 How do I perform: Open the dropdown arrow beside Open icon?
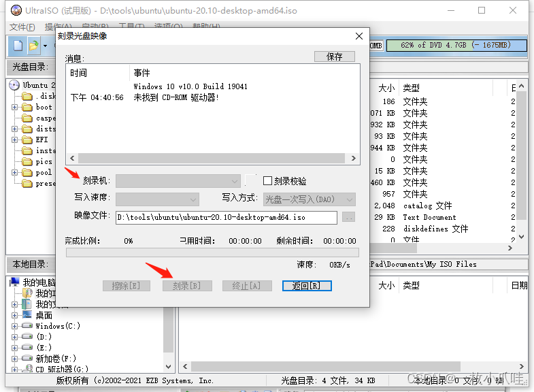[46, 46]
